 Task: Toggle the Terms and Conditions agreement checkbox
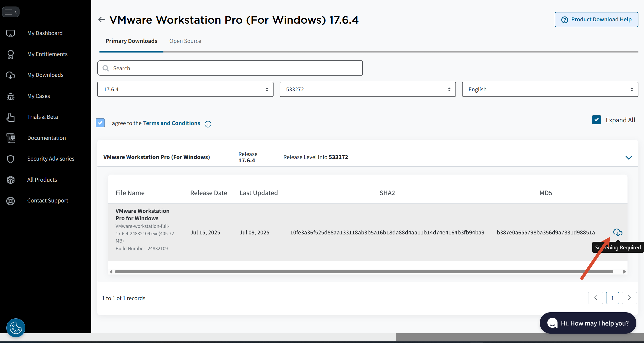pos(100,123)
